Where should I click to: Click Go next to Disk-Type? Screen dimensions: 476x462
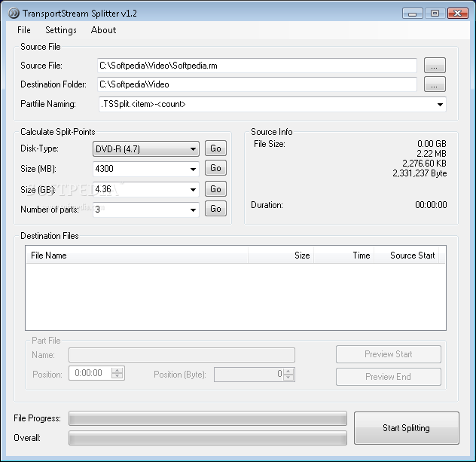(x=215, y=148)
